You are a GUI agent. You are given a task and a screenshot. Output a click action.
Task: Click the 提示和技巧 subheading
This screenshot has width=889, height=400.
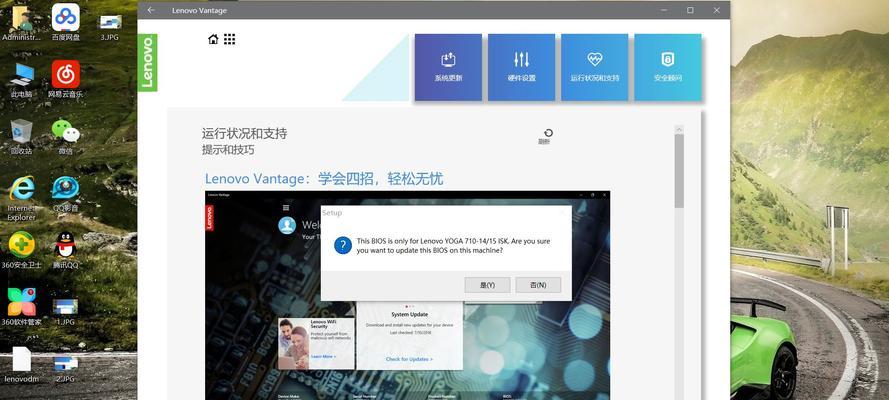228,150
